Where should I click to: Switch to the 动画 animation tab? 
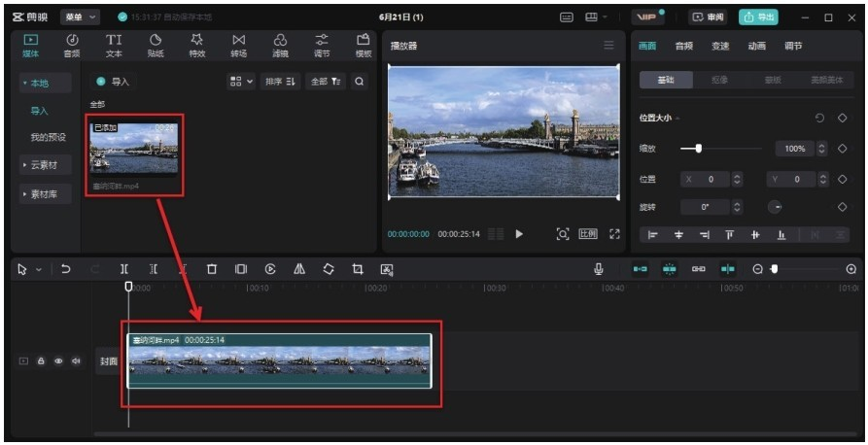[757, 46]
